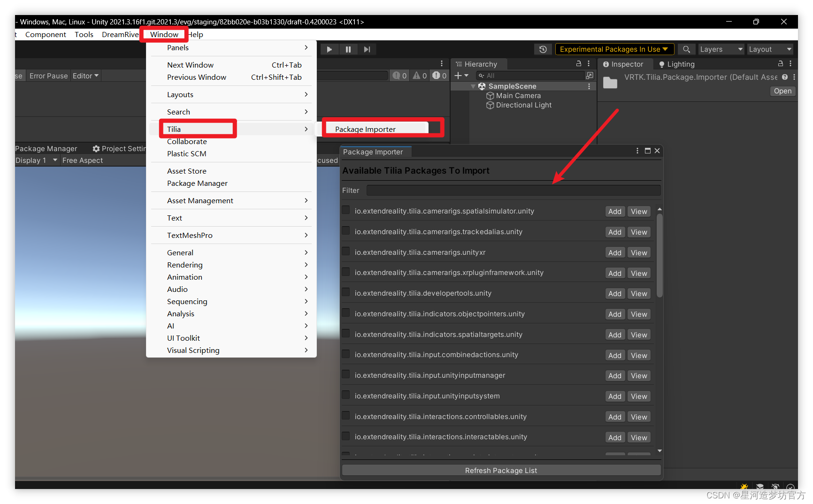813x504 pixels.
Task: Check the camerarigs.unityxr package checkbox
Action: pyautogui.click(x=346, y=251)
